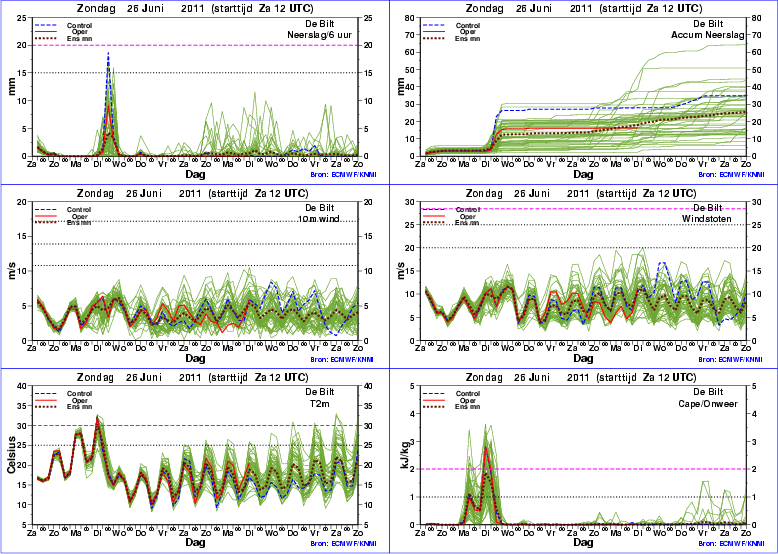Click 'Ens mn' legend entry in Cape/Onweer chart

coord(468,407)
